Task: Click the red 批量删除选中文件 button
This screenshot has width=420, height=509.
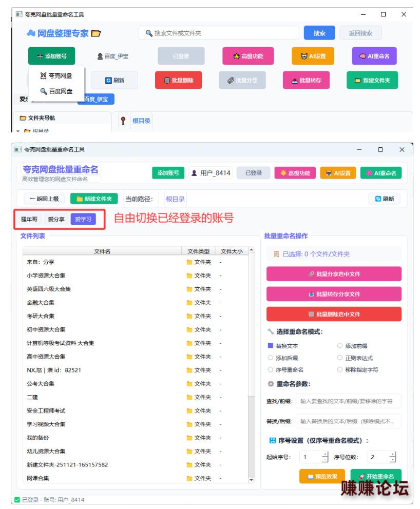Action: [x=334, y=314]
